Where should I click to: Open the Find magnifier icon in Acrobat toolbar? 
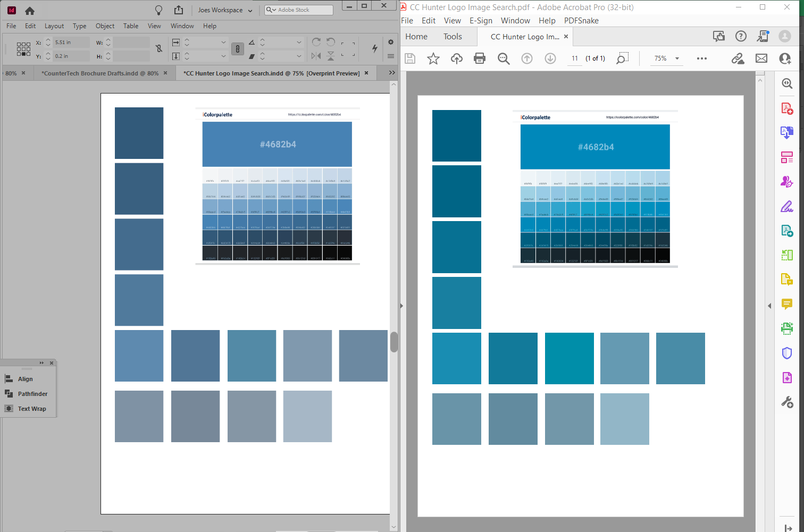[504, 58]
